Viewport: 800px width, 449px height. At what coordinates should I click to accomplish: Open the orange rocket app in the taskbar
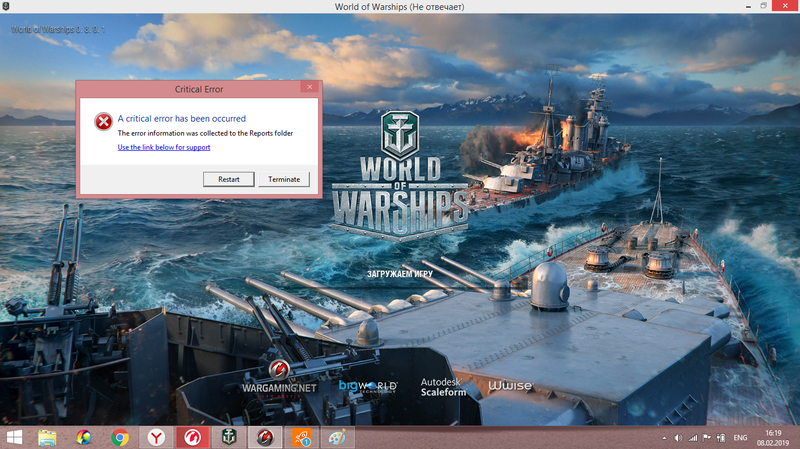pyautogui.click(x=301, y=438)
